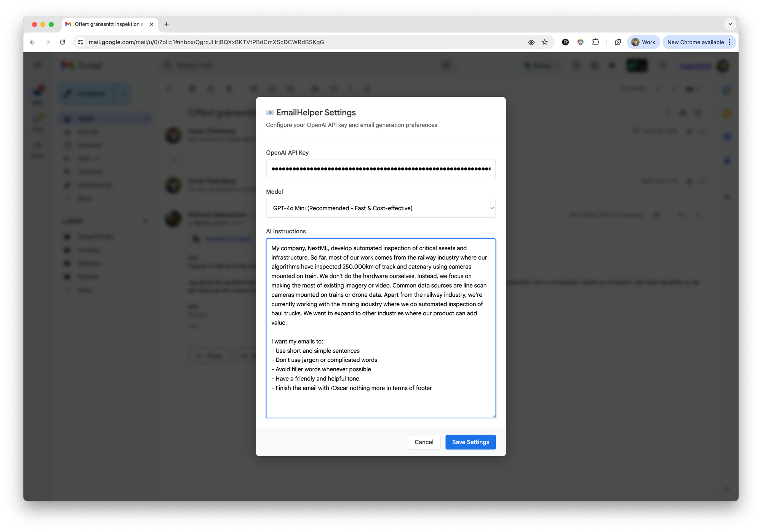Open the colorful robot extension icon
Viewport: 762px width, 532px height.
(580, 42)
